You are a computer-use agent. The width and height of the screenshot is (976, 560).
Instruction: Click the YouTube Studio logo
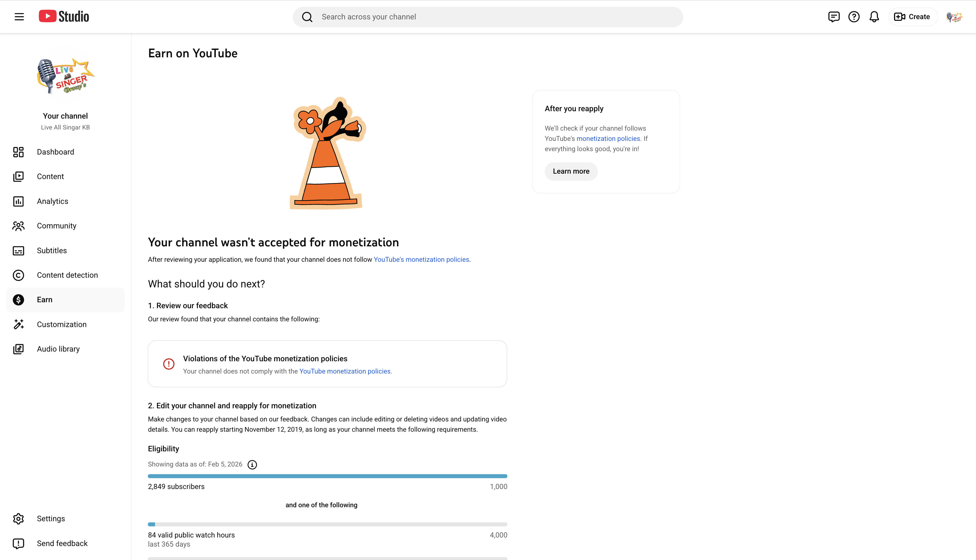pos(64,17)
